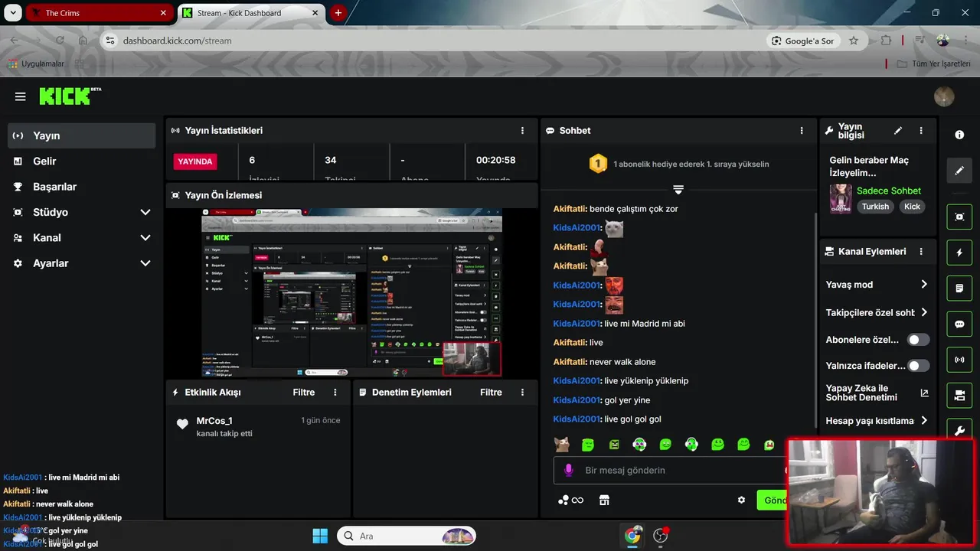Click username Akiftatli on never walk alone message
Screen dimensions: 980x551
coord(569,362)
